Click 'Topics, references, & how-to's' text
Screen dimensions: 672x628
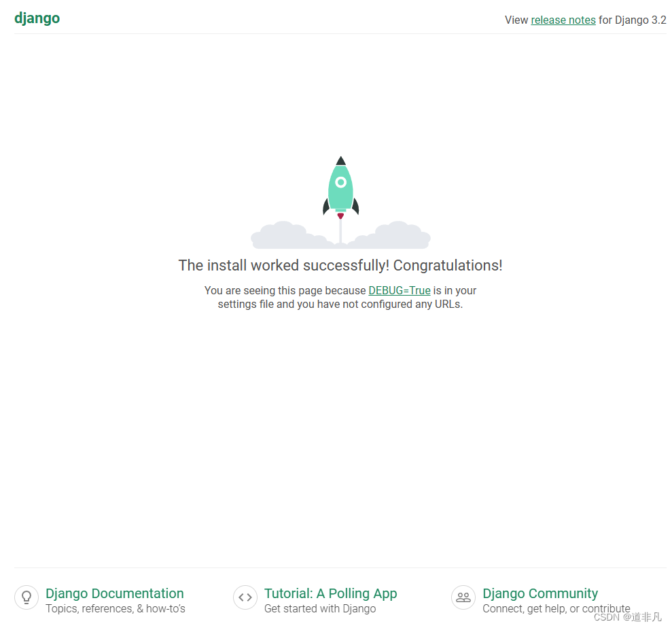coord(116,609)
